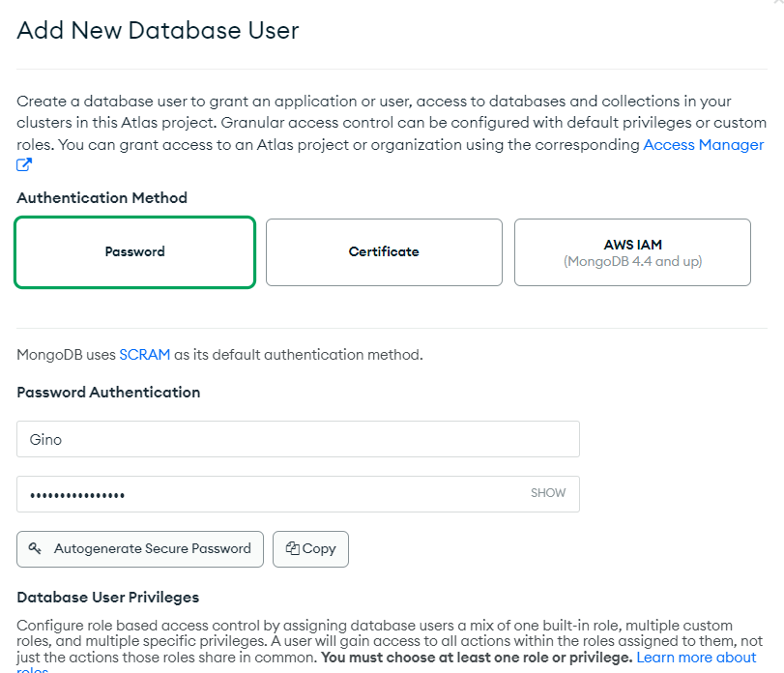This screenshot has height=673, width=784.
Task: Focus the masked password input field
Action: pyautogui.click(x=271, y=494)
